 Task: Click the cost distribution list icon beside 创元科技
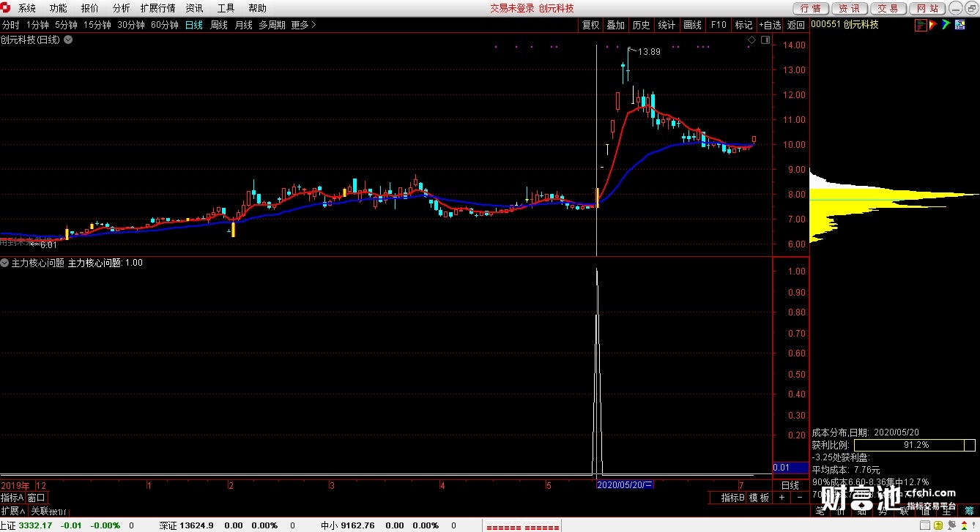point(921,25)
